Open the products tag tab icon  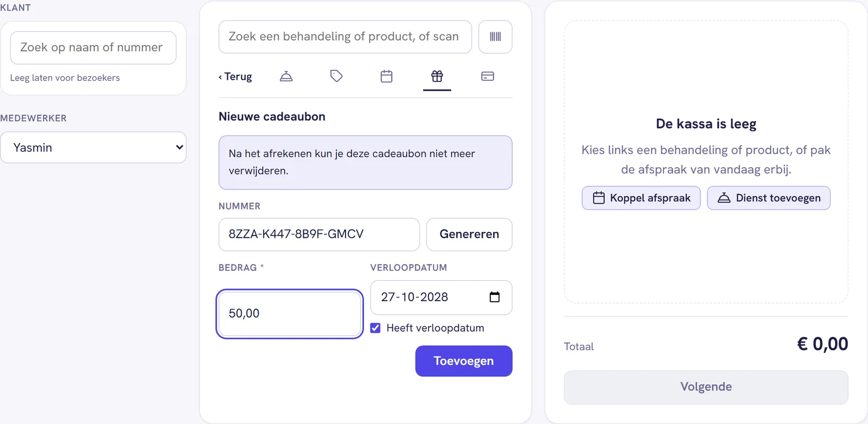coord(336,77)
